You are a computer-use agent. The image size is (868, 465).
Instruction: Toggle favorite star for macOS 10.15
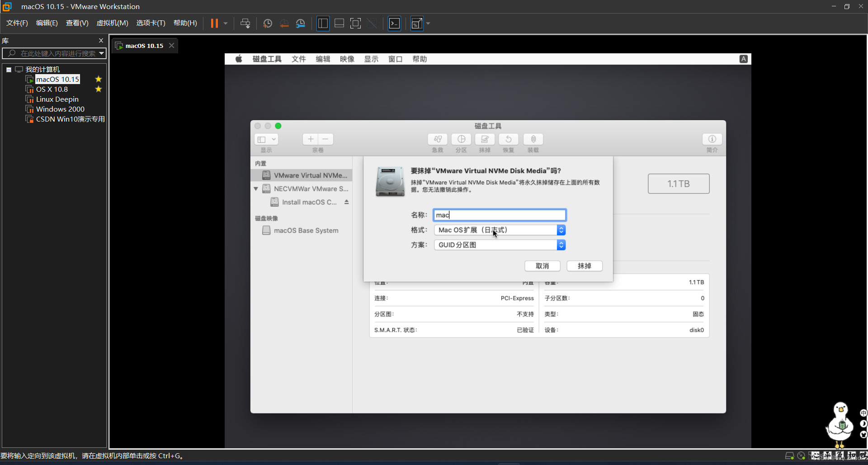tap(99, 80)
